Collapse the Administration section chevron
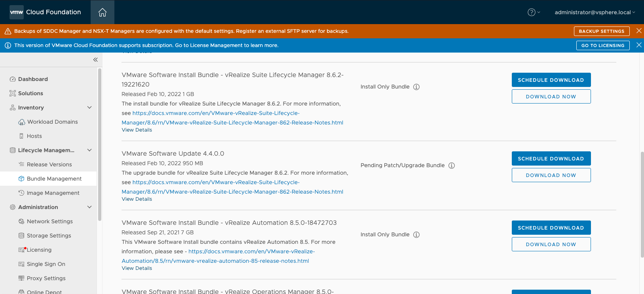The height and width of the screenshot is (294, 644). 89,207
